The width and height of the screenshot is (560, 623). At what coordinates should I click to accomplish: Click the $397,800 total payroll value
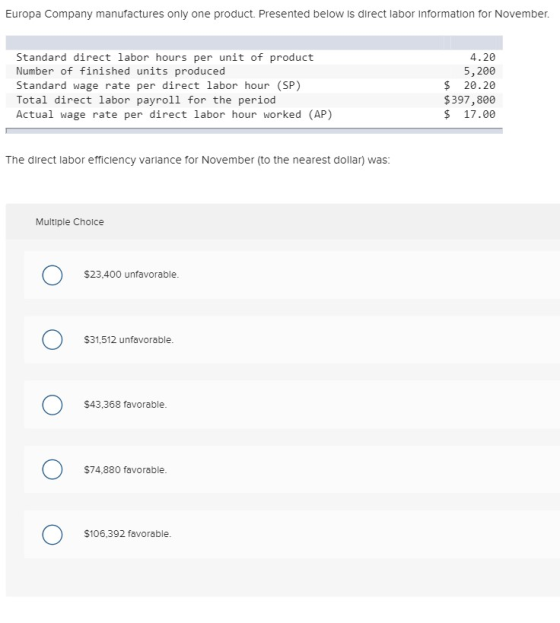469,100
